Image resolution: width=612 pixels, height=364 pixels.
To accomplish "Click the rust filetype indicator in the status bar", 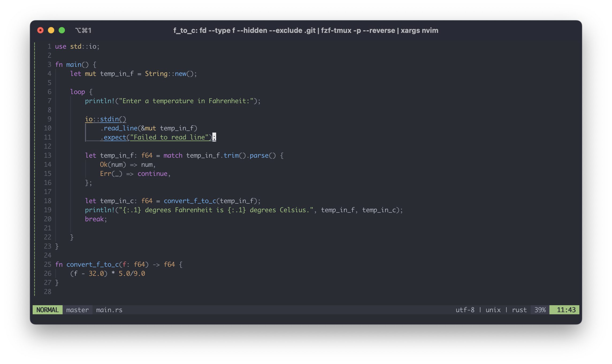I will tap(519, 310).
